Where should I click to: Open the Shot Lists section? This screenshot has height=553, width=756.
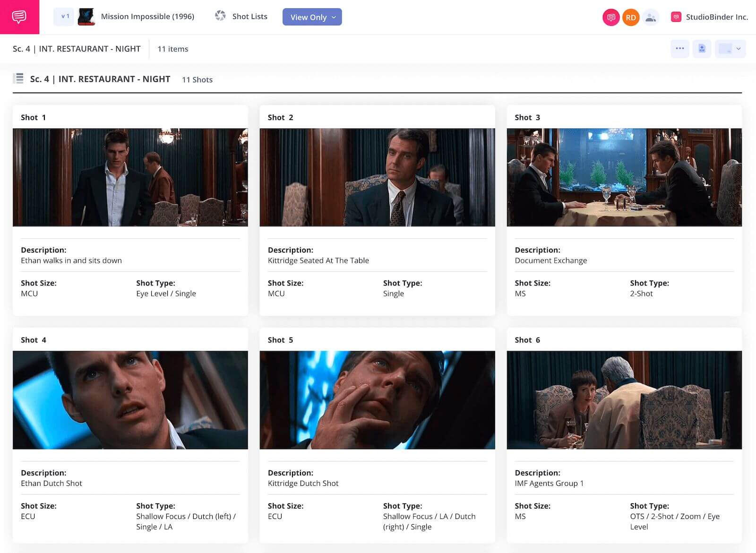pos(249,17)
